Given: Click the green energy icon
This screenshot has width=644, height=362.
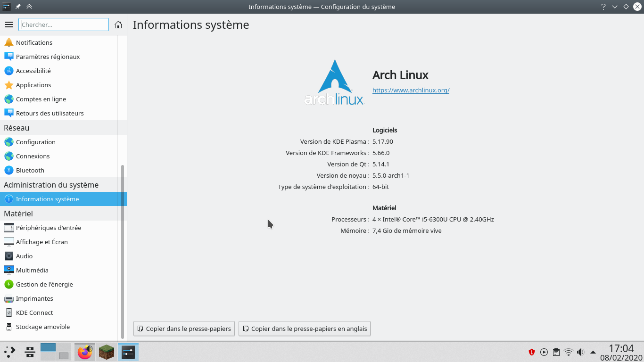Looking at the screenshot, I should pyautogui.click(x=9, y=284).
